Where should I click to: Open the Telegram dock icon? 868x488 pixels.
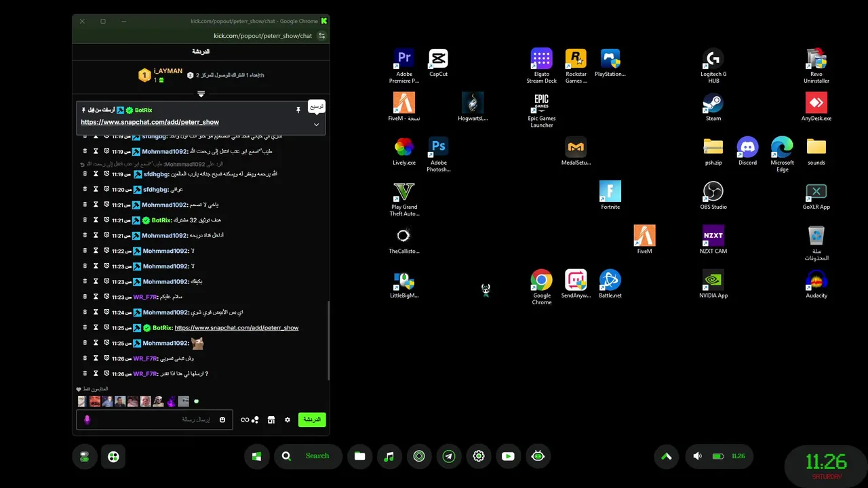448,456
